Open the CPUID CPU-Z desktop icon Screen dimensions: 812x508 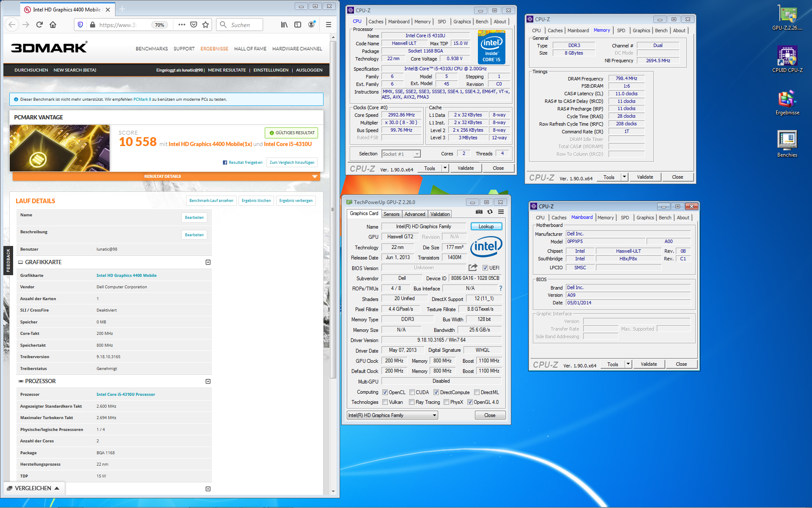787,59
